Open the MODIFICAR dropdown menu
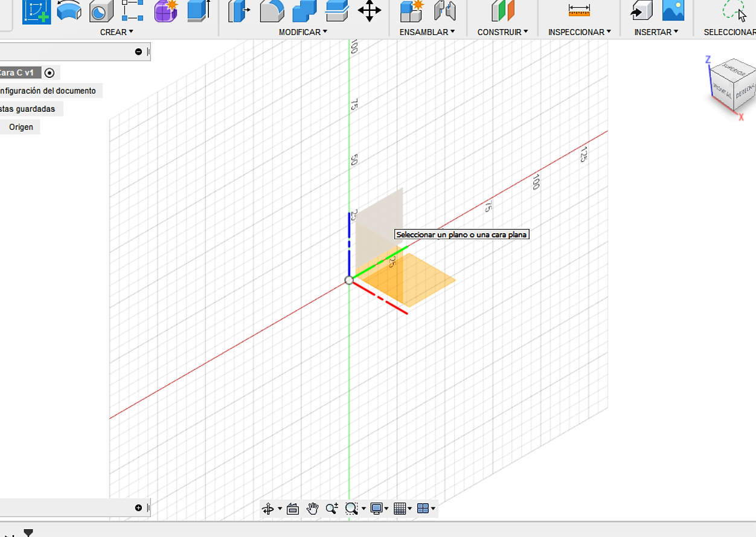 pyautogui.click(x=303, y=32)
